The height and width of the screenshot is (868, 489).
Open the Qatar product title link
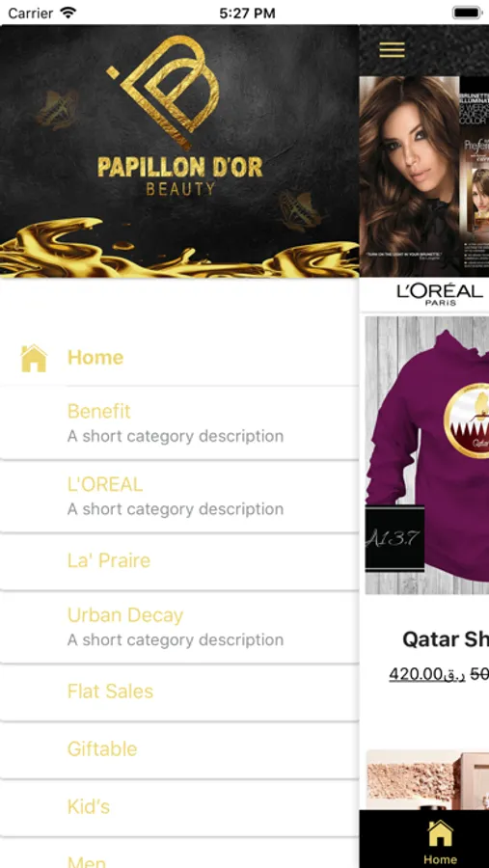(x=446, y=639)
